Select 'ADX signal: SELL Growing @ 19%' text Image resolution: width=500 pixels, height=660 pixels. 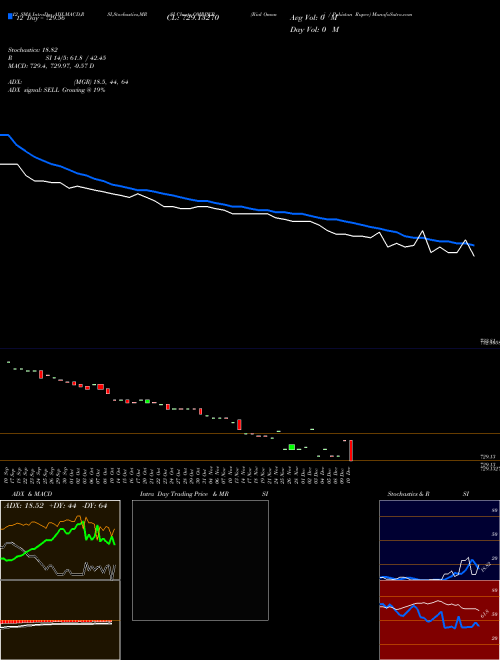tap(56, 90)
